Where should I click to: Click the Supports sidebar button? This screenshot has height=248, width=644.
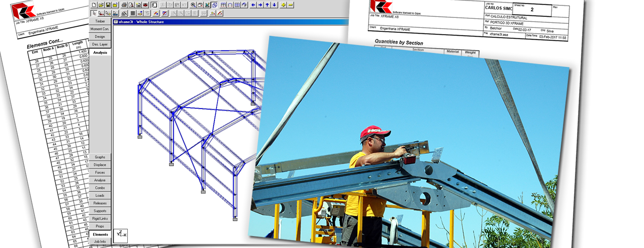tap(100, 211)
